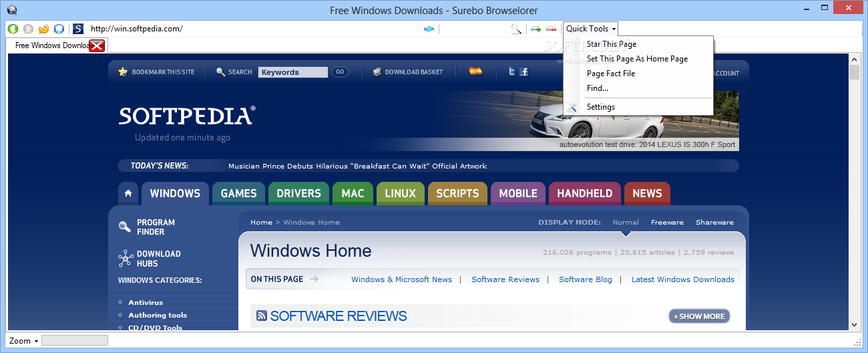Viewport: 868px width, 353px height.
Task: Open the Latest Windows Downloads link
Action: [683, 279]
